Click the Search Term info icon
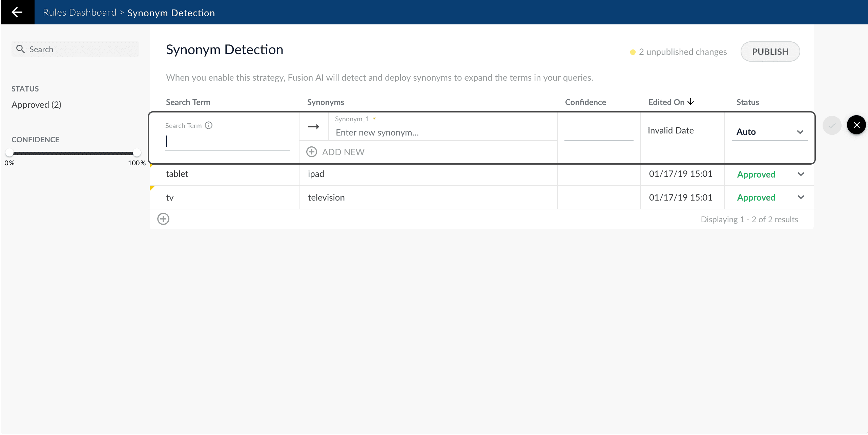This screenshot has height=435, width=868. (209, 125)
